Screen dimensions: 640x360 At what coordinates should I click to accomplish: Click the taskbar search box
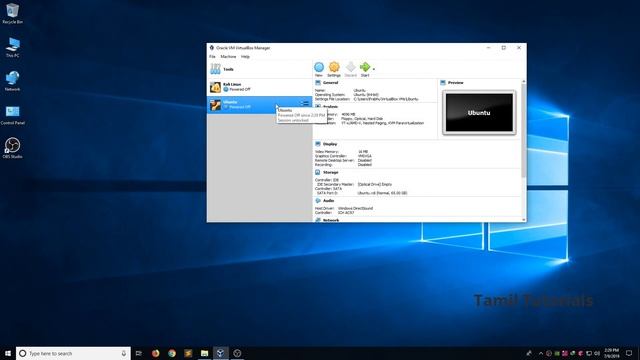(x=73, y=353)
